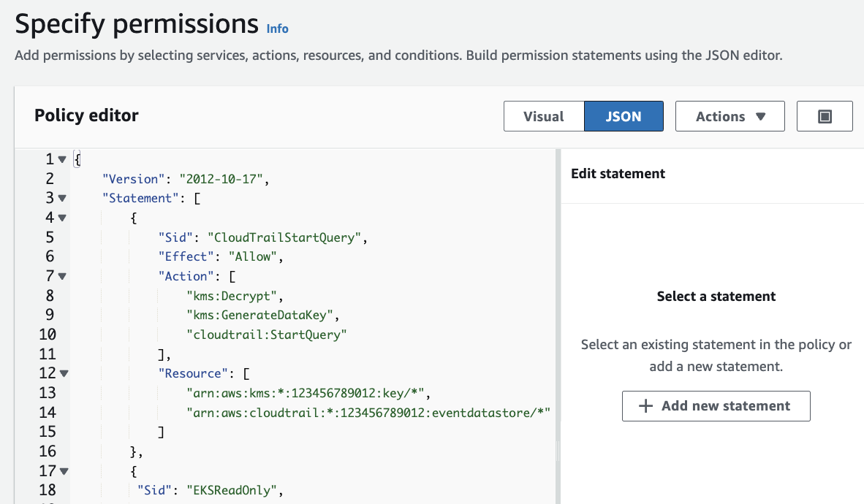Click the Info link beside the heading

tap(277, 28)
